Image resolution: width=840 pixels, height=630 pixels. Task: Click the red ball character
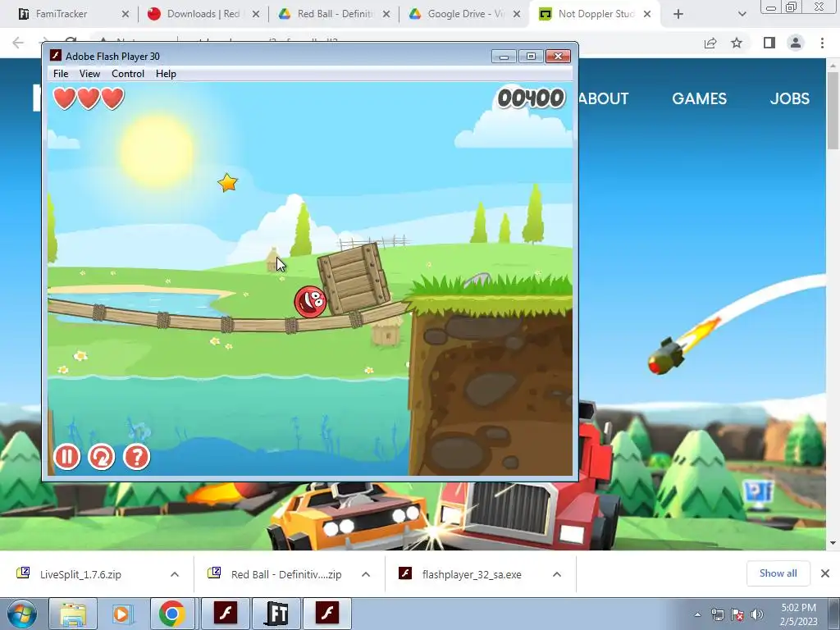point(310,302)
